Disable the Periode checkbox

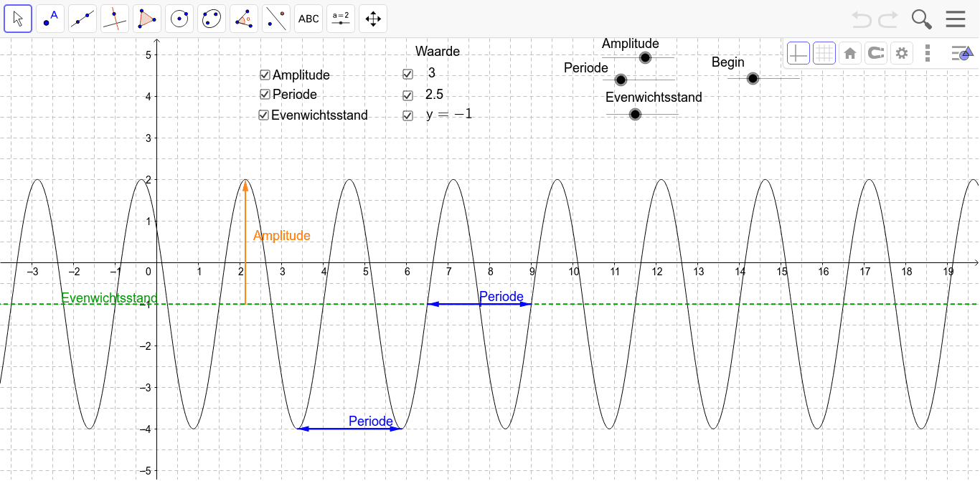pyautogui.click(x=264, y=94)
